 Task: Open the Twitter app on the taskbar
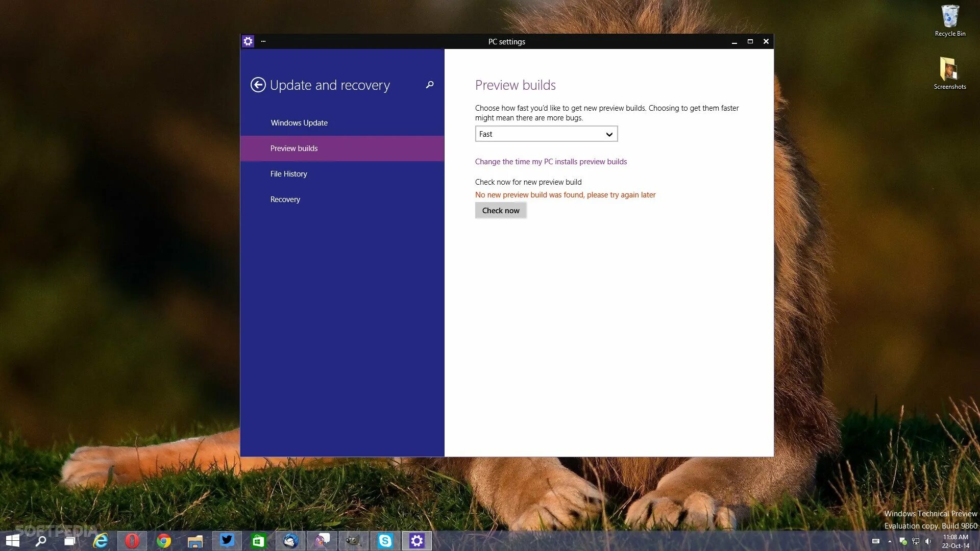point(227,541)
